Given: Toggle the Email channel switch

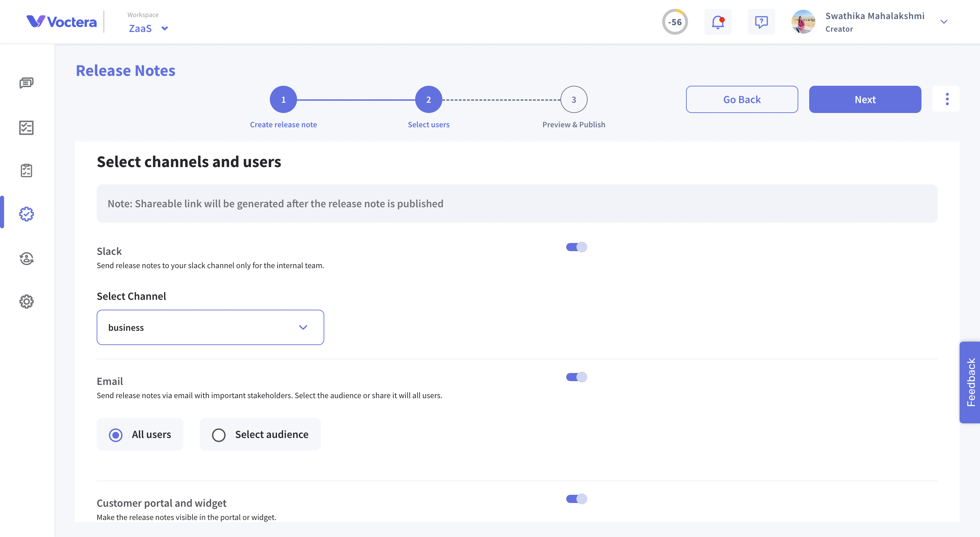Looking at the screenshot, I should pyautogui.click(x=576, y=377).
